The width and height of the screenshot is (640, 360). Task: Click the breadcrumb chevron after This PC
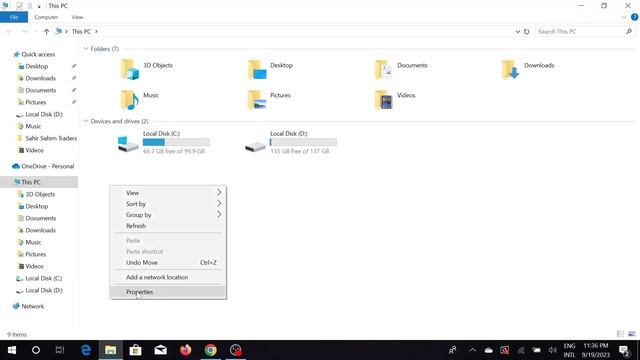(96, 31)
